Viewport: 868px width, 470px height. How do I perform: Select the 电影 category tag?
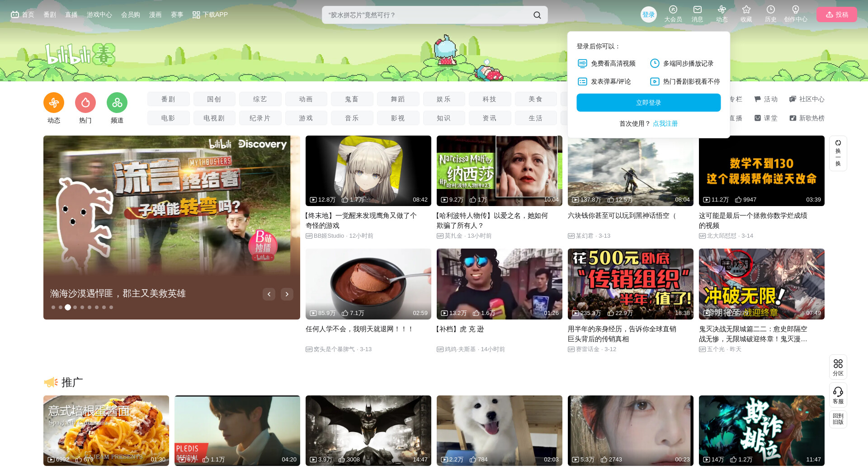pyautogui.click(x=168, y=118)
